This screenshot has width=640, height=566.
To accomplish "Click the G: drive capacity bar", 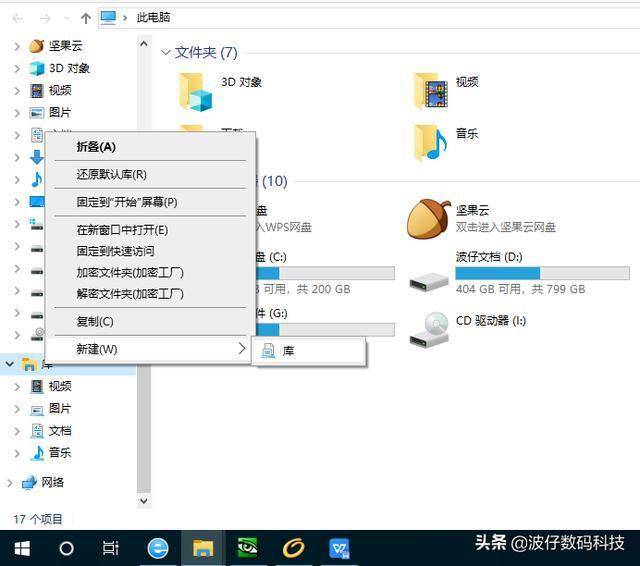I will click(x=325, y=330).
